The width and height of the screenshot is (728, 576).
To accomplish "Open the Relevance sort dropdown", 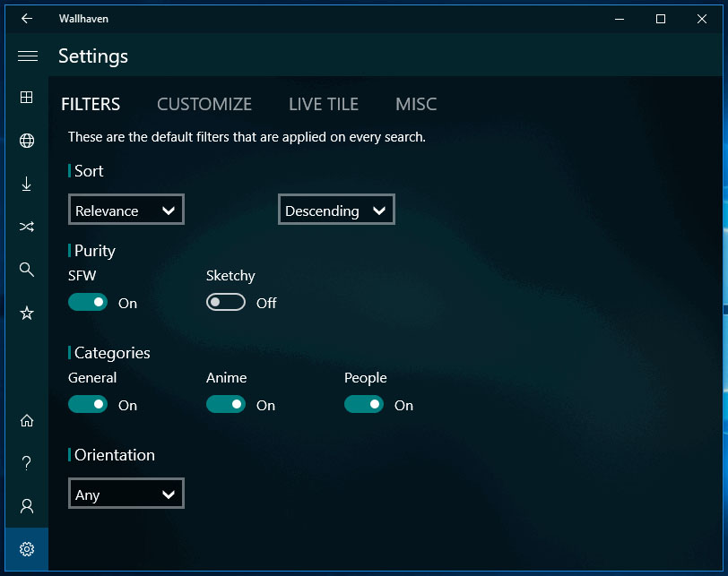I will coord(126,210).
